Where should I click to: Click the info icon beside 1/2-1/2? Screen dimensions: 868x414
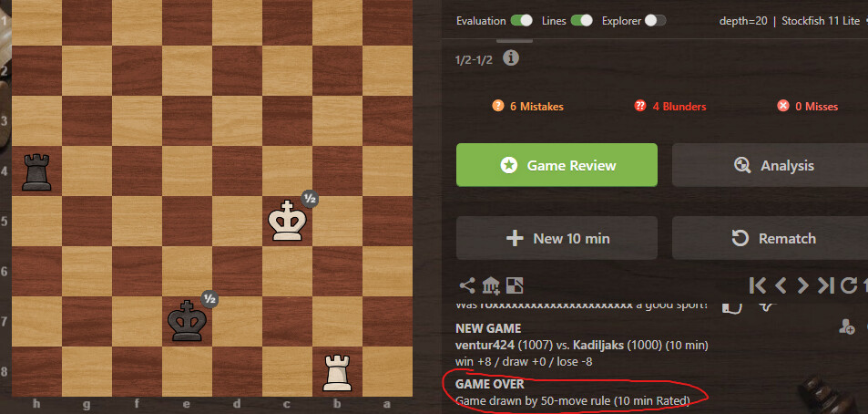point(511,57)
